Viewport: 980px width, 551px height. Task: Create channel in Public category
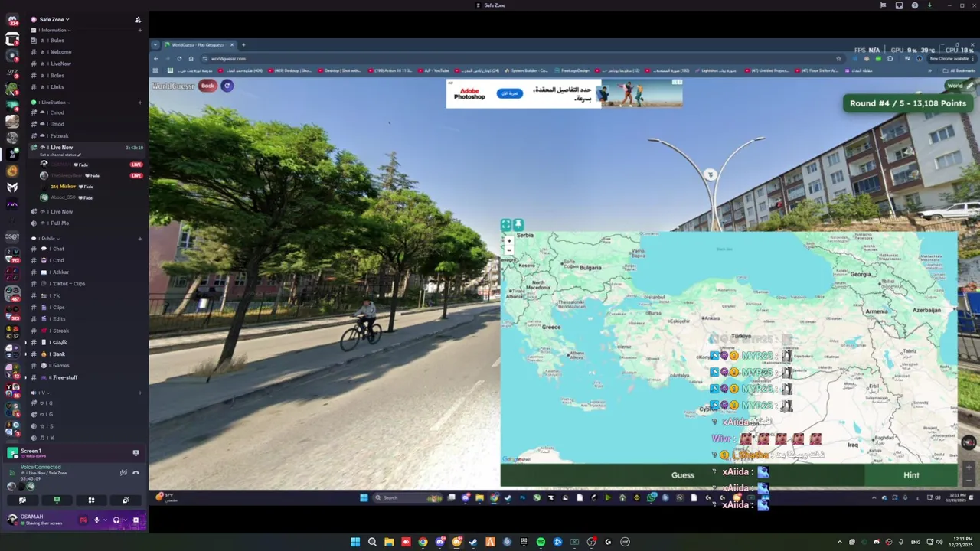pos(140,238)
